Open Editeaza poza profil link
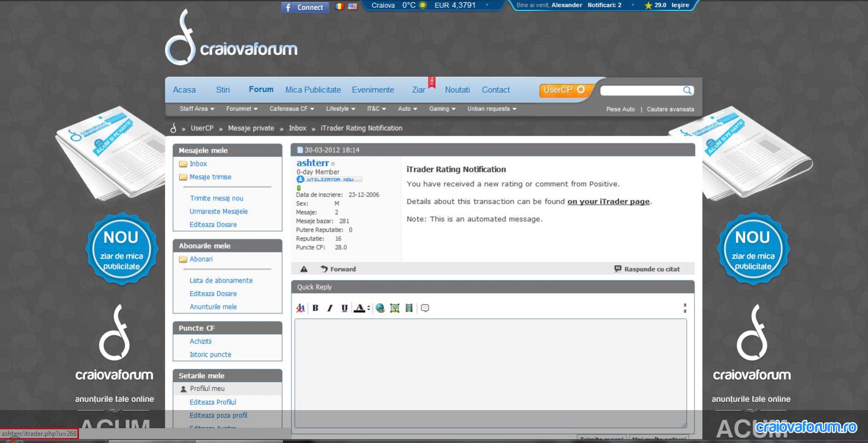The height and width of the screenshot is (443, 868). pos(218,416)
